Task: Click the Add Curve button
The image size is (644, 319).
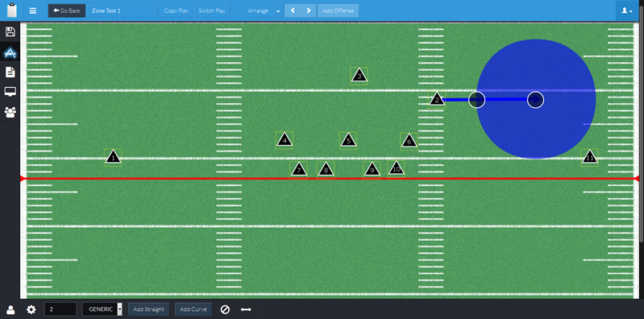Action: 193,309
